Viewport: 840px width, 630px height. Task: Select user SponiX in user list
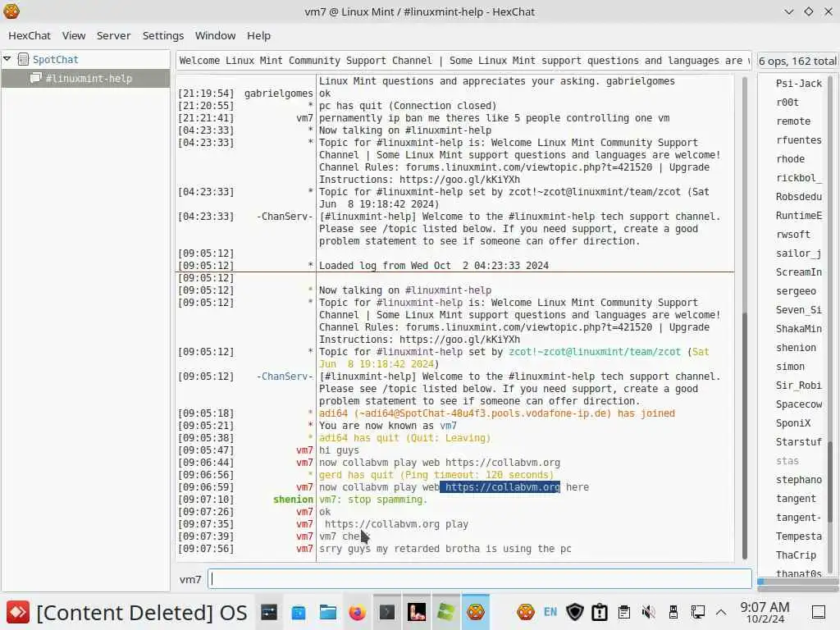[793, 423]
